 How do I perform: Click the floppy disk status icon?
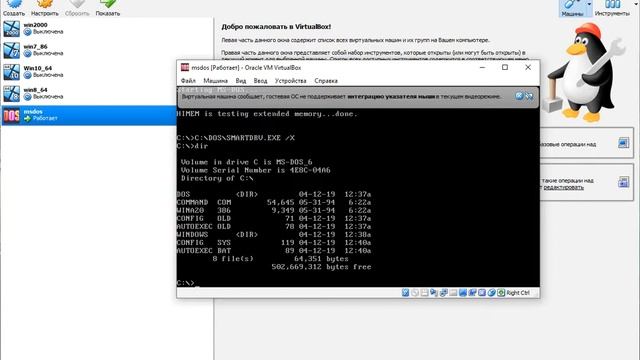point(424,293)
